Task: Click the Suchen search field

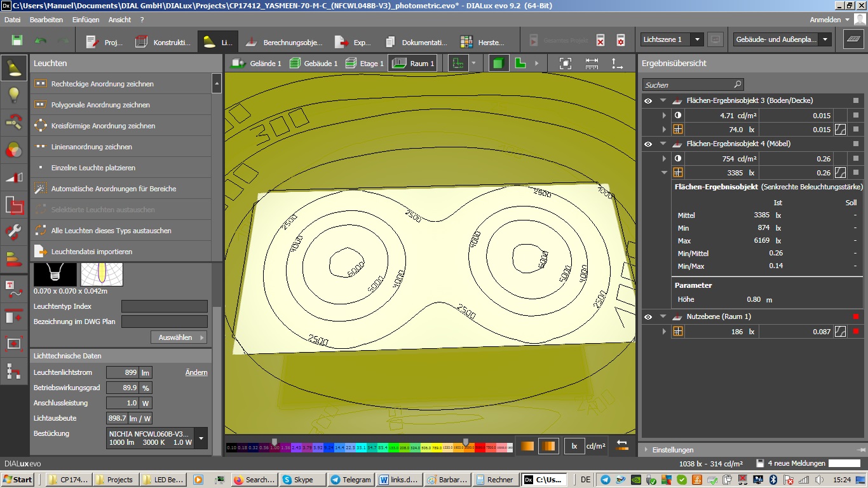Action: pyautogui.click(x=692, y=85)
